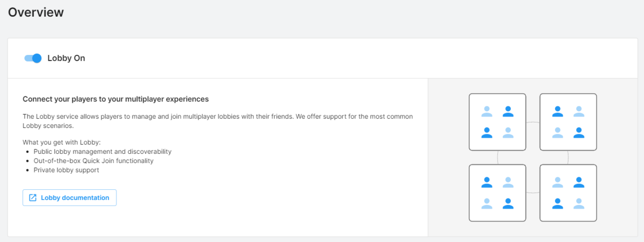Open the Lobby documentation link

(75, 198)
